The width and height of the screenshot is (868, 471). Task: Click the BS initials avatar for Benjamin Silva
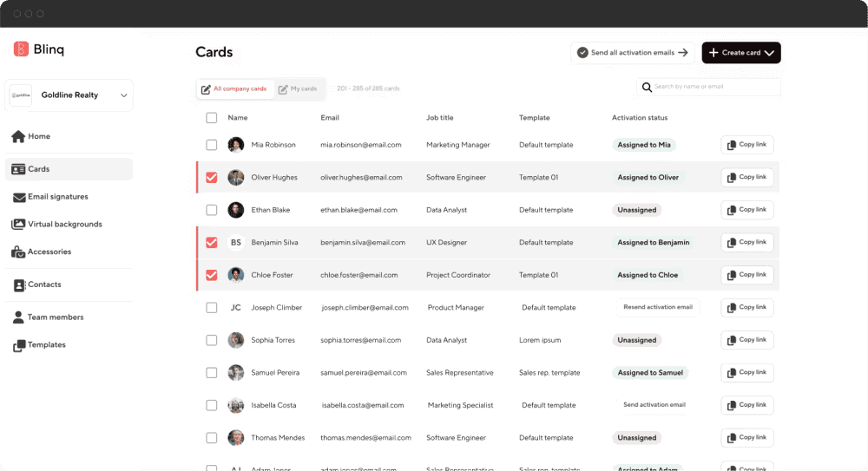pyautogui.click(x=236, y=242)
